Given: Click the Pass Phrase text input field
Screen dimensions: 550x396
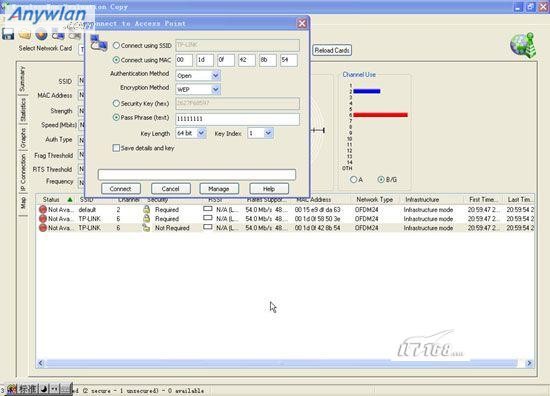Looking at the screenshot, I should tap(237, 119).
